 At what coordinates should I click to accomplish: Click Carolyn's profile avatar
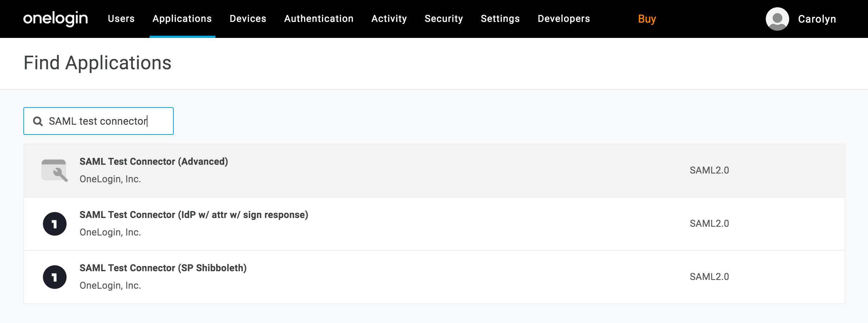(777, 19)
